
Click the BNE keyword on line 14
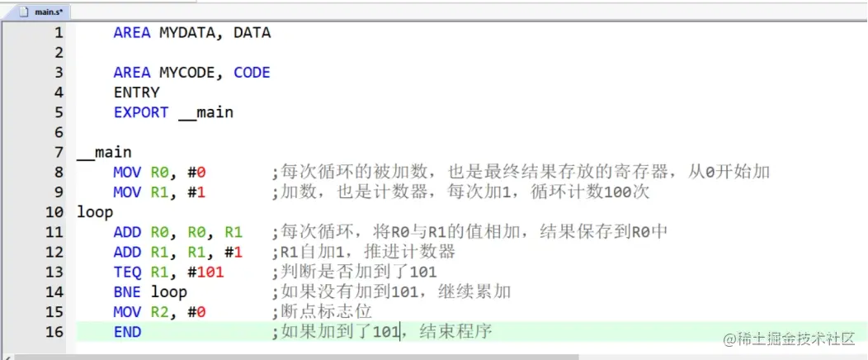point(127,291)
